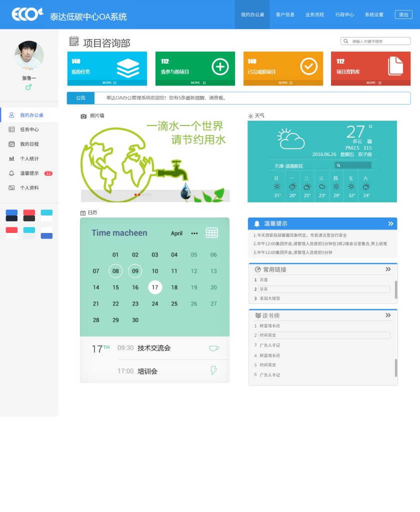Select the 个人统计 bar chart icon
Viewport: 420px width, 512px height.
pyautogui.click(x=11, y=158)
